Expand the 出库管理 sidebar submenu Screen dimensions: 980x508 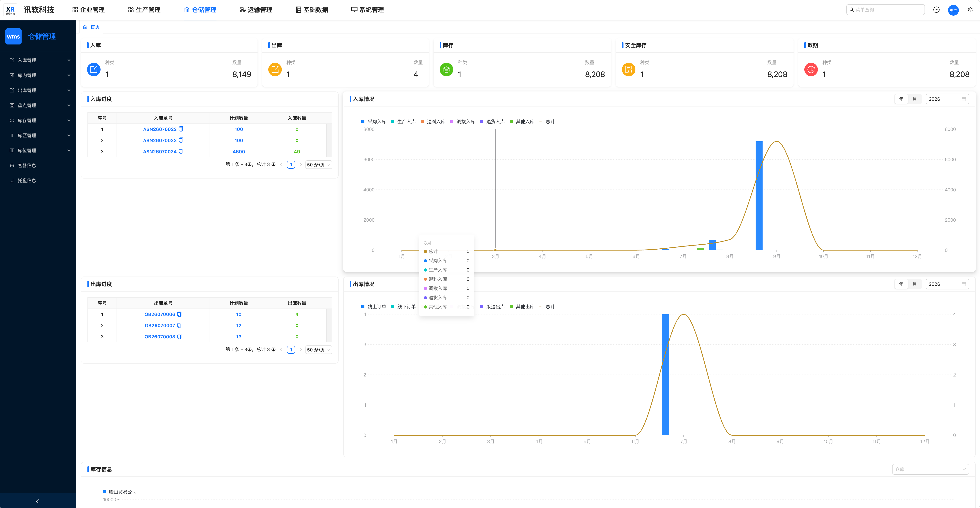pyautogui.click(x=38, y=91)
